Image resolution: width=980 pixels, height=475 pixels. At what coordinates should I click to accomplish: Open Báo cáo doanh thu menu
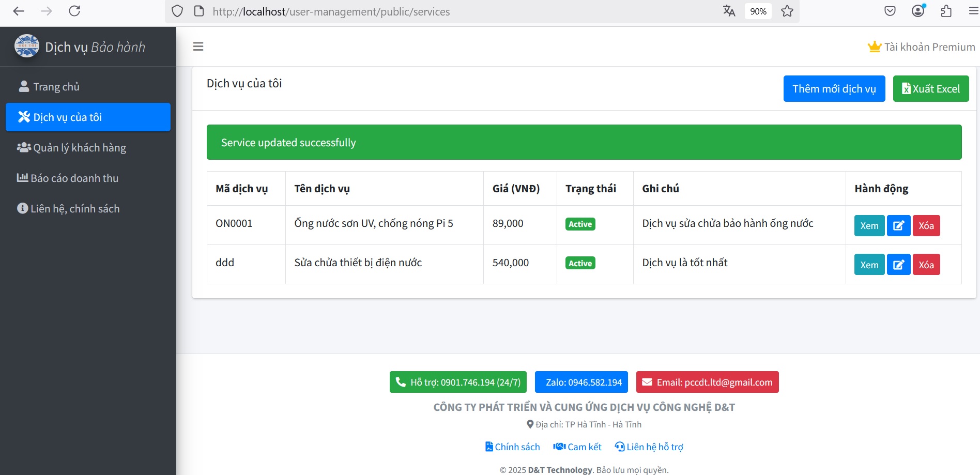pos(74,178)
